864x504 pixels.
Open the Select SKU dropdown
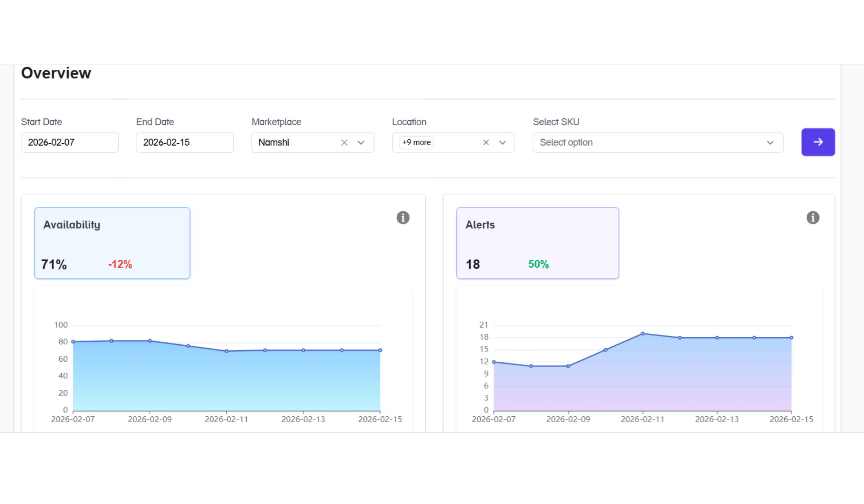[658, 143]
